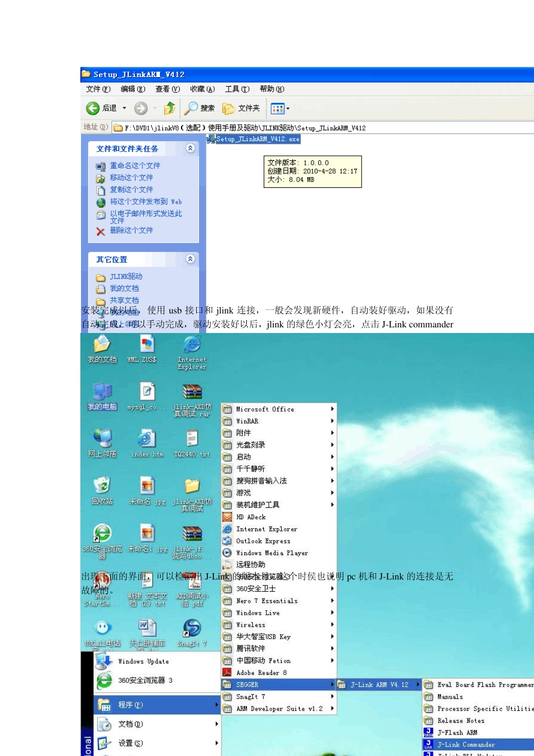Click the J-Flash ARM program icon

click(428, 732)
